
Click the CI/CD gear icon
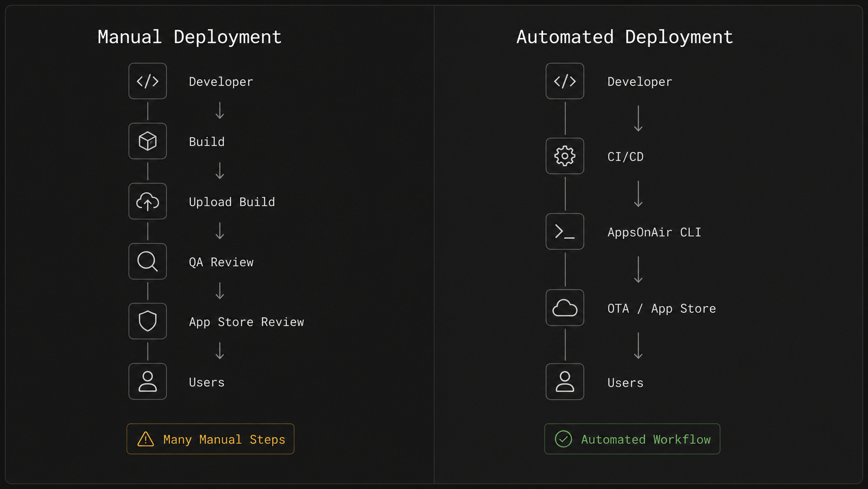tap(565, 156)
